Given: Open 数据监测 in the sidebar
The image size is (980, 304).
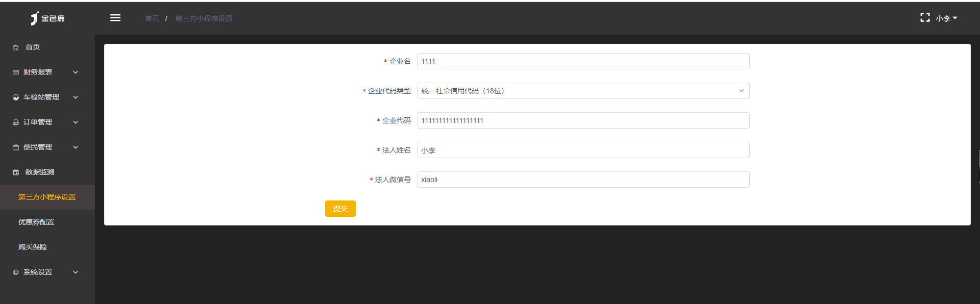Looking at the screenshot, I should [47, 172].
